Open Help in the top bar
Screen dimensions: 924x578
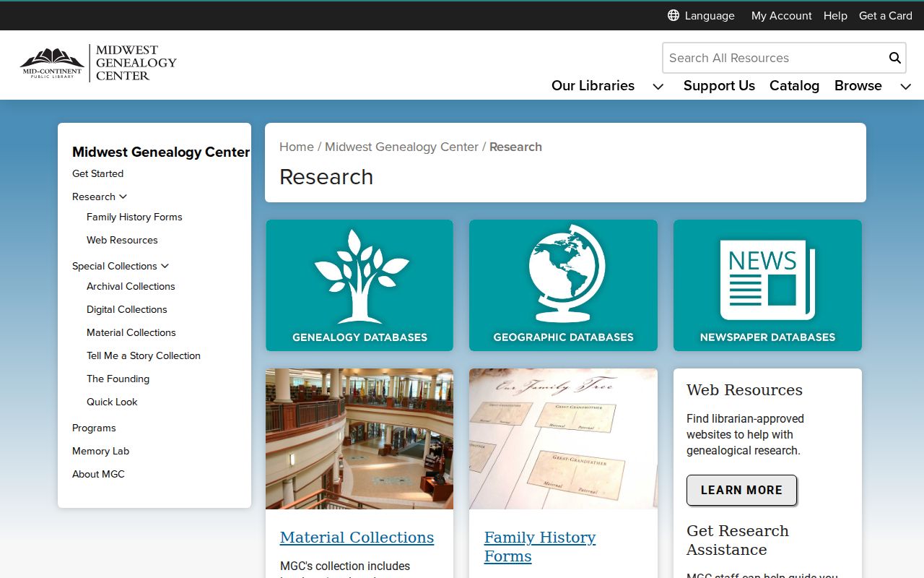click(x=835, y=15)
